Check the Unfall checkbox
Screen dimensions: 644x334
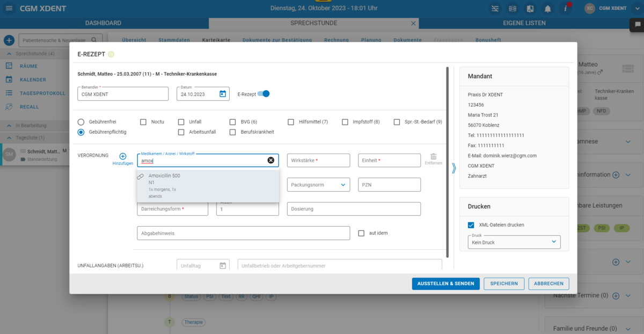[x=181, y=122]
